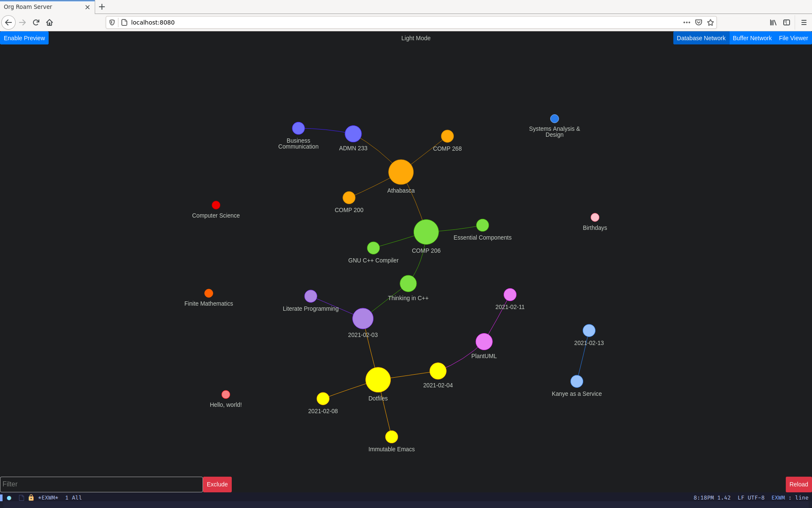Select the Kanye as a Service node
Viewport: 812px width, 508px height.
[575, 381]
